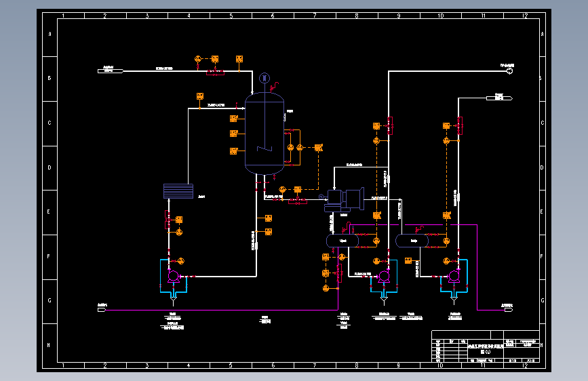The image size is (588, 381).
Task: Click the upper orange box on the vessel bottom outlet pipe
Action: 268,218
